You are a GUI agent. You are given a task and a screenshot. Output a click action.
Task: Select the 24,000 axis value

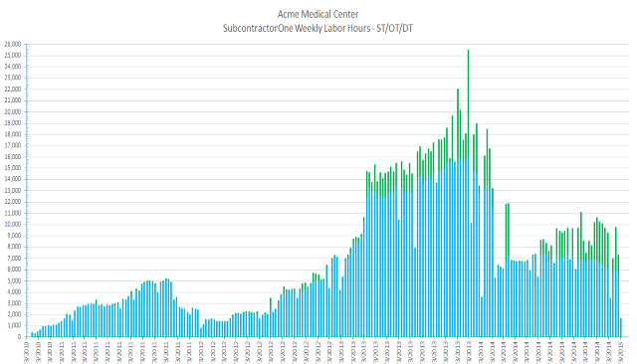[13, 67]
